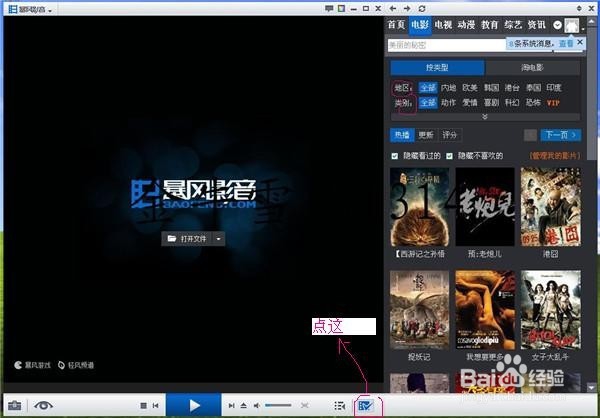Dismiss the system message popup
The height and width of the screenshot is (418, 600).
tap(580, 42)
